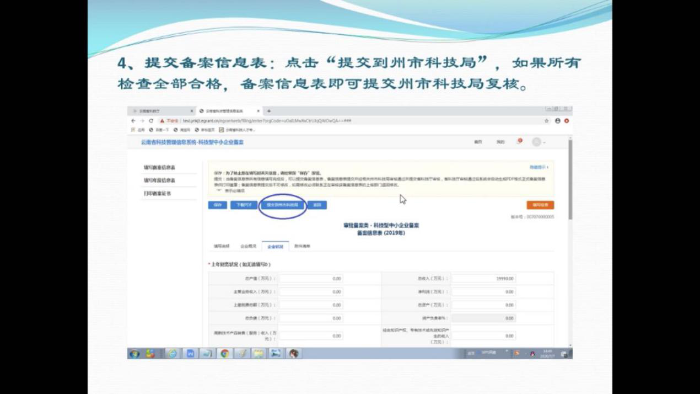Open the Windows Start orb
700x394 pixels.
134,354
